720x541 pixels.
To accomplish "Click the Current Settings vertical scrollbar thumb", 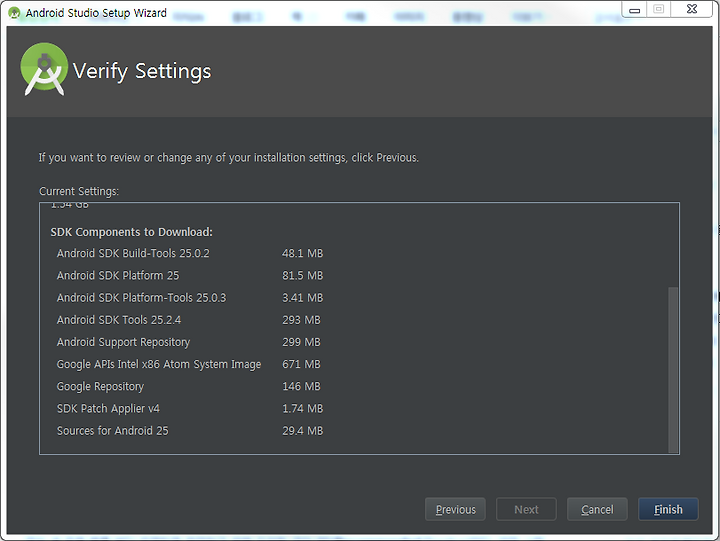I will click(x=673, y=370).
